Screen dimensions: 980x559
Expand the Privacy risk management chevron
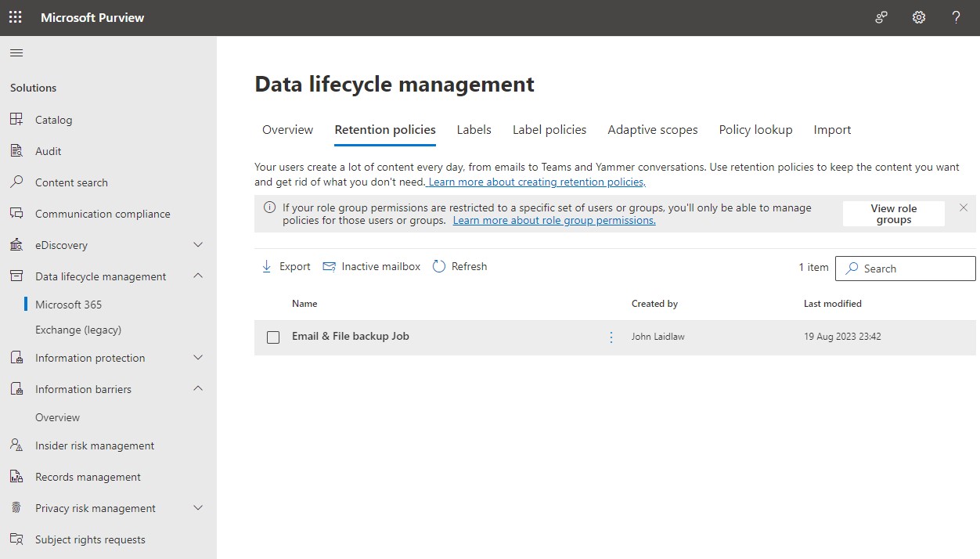pyautogui.click(x=198, y=507)
